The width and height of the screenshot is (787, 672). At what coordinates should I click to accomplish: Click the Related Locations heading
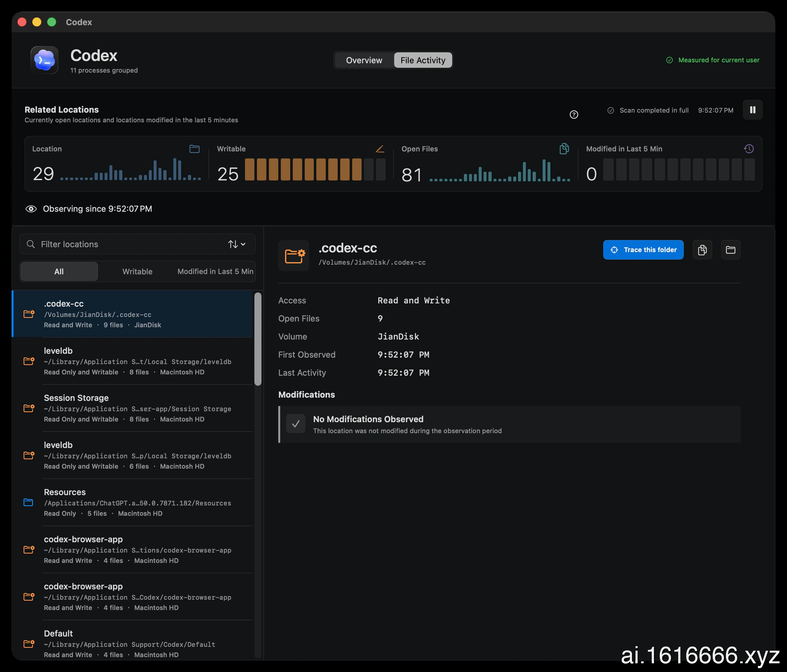(x=62, y=109)
